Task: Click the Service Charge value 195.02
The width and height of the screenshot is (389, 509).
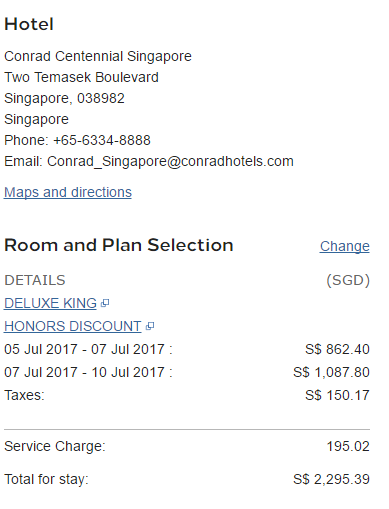Action: pyautogui.click(x=348, y=446)
